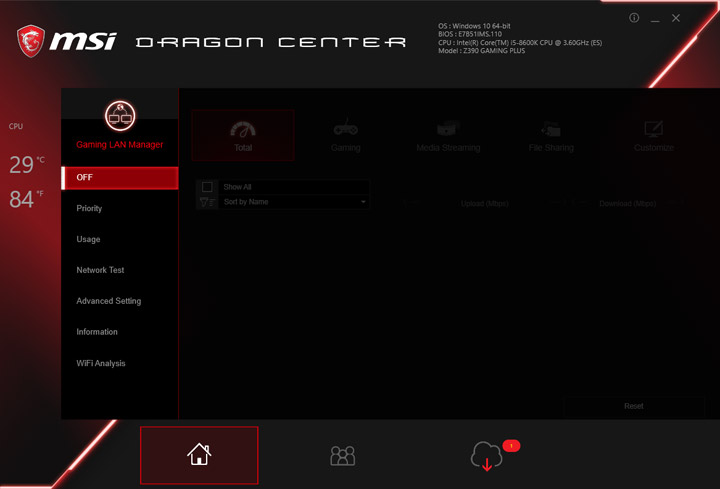Go to Home with house icon
This screenshot has height=489, width=720.
(199, 455)
